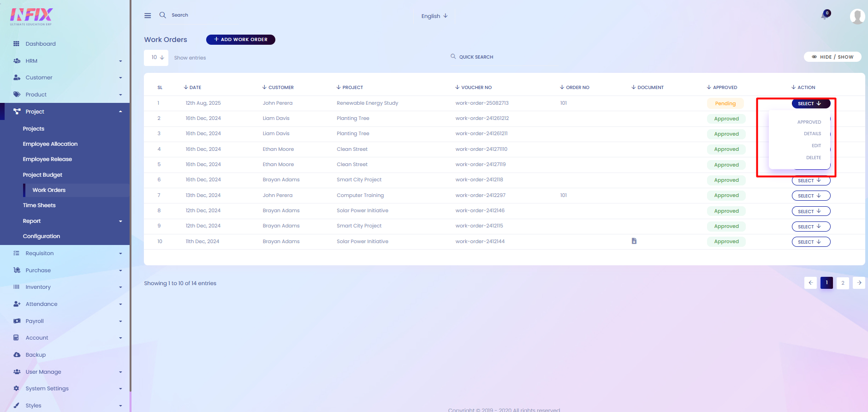Click the Backup cloud icon
This screenshot has height=412, width=868.
click(x=17, y=355)
